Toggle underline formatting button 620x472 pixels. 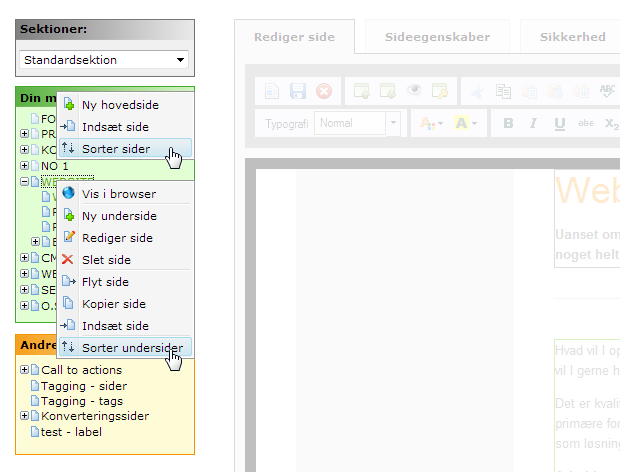coord(559,124)
